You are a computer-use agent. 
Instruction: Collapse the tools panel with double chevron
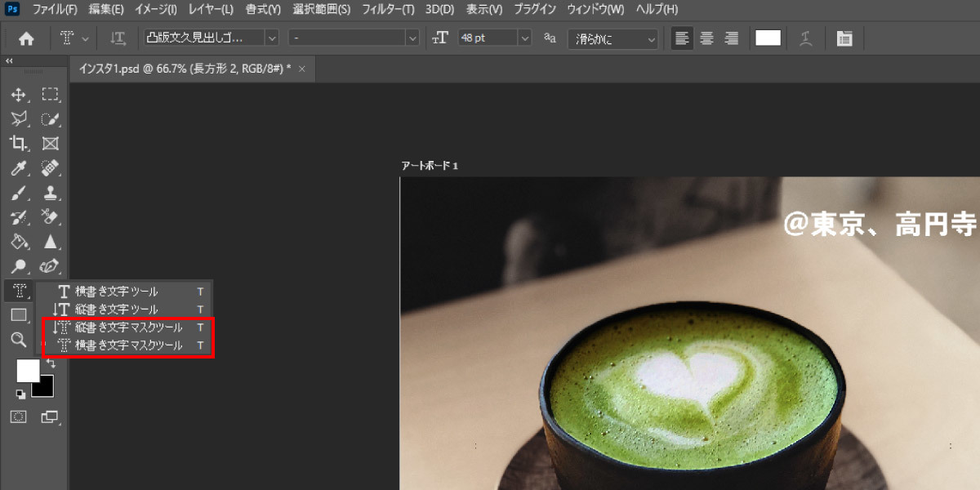pos(9,60)
